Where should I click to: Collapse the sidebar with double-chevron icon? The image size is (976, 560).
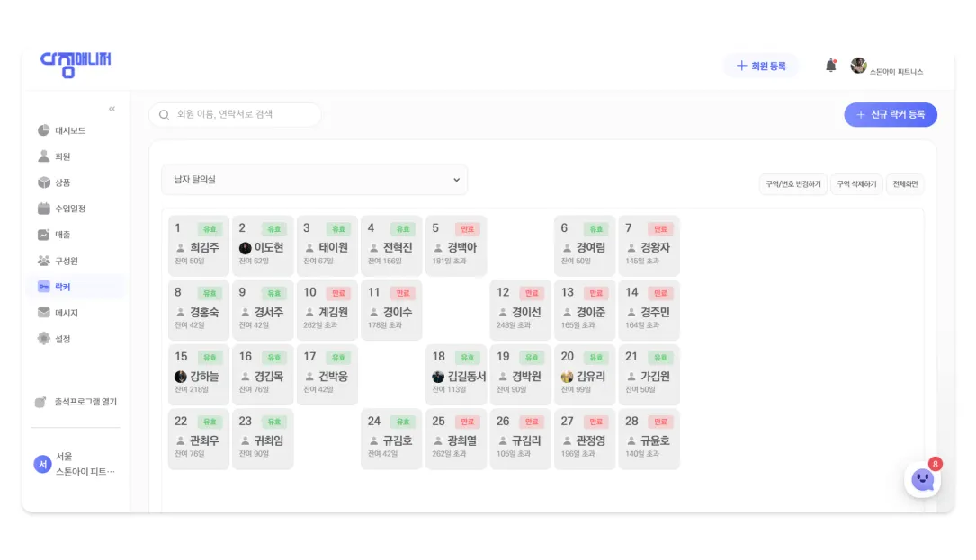click(112, 109)
